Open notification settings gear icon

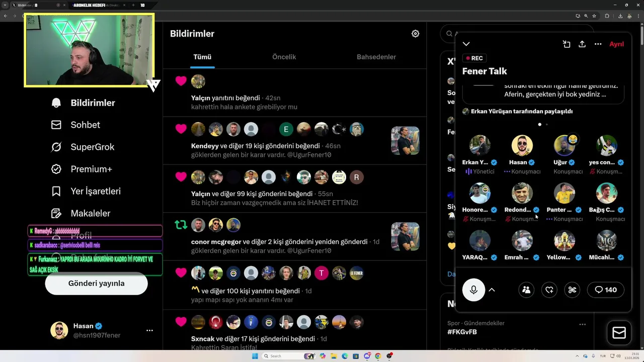[415, 34]
